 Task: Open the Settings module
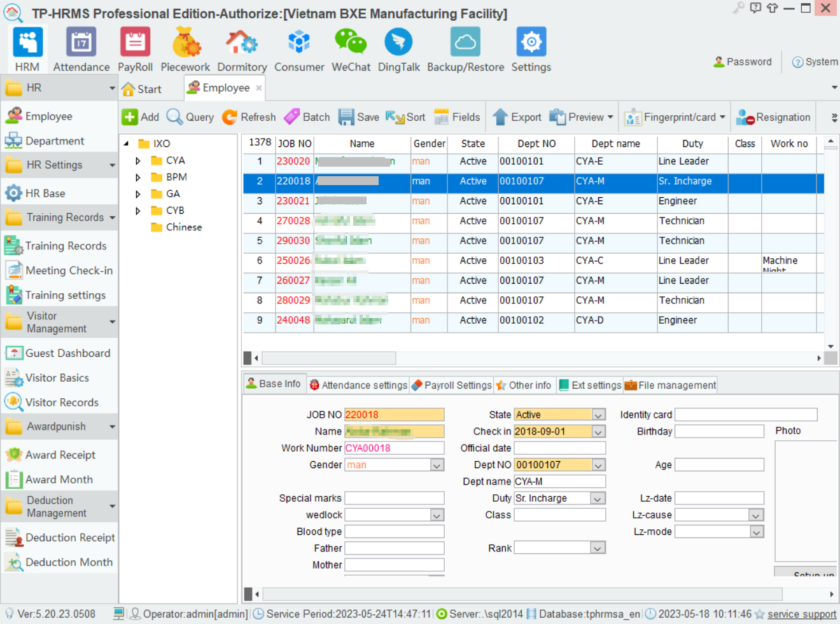pyautogui.click(x=531, y=50)
